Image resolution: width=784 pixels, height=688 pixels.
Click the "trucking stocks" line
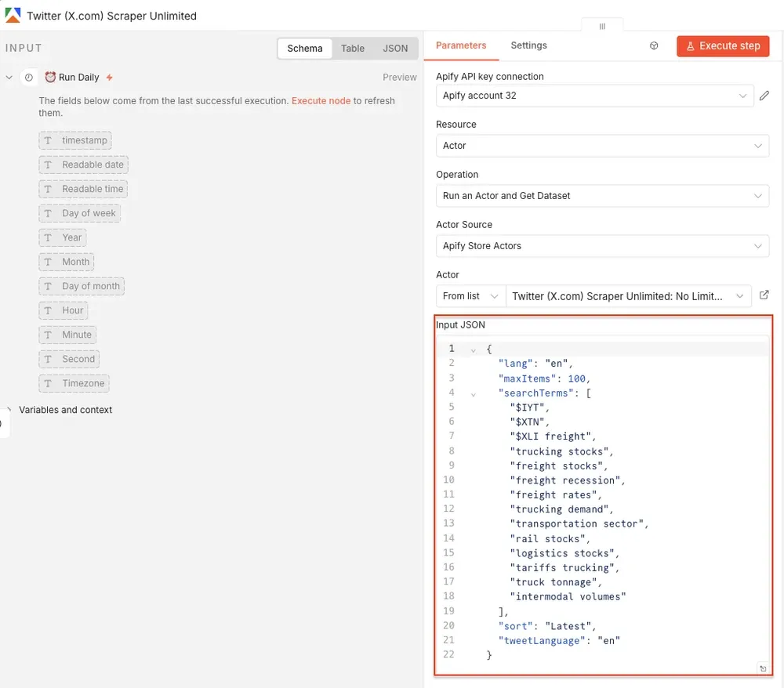click(x=561, y=451)
